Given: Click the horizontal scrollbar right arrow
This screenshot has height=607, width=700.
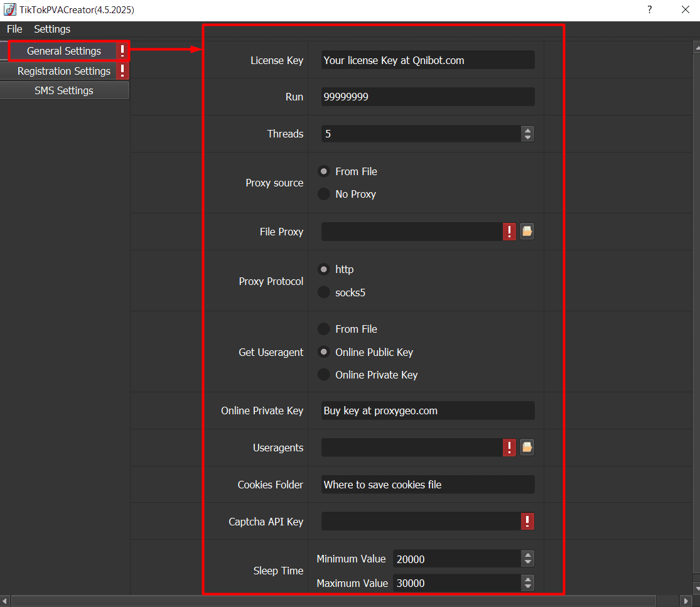Looking at the screenshot, I should pyautogui.click(x=686, y=601).
